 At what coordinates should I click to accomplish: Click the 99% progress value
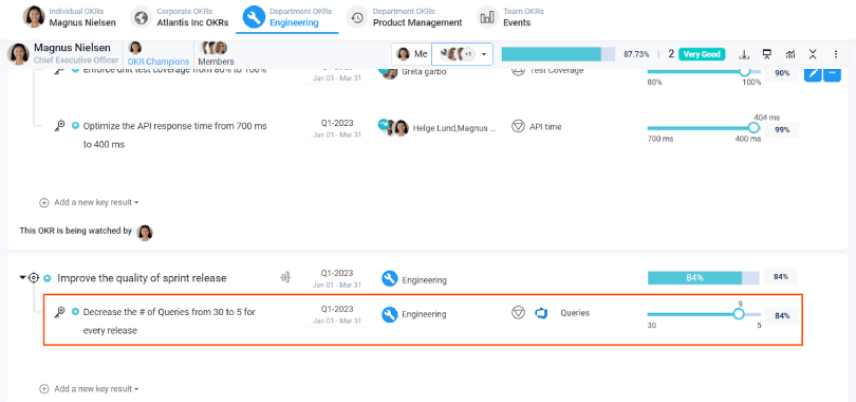coord(782,130)
